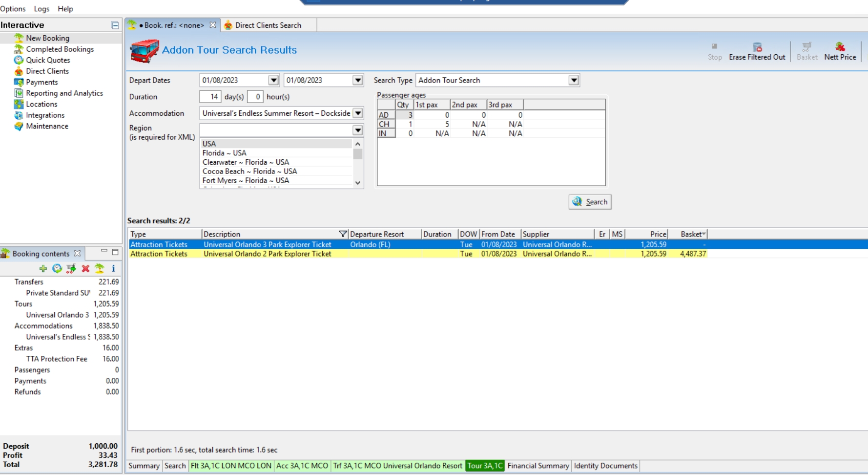Click the red X delete icon
The height and width of the screenshot is (475, 868).
(x=85, y=268)
